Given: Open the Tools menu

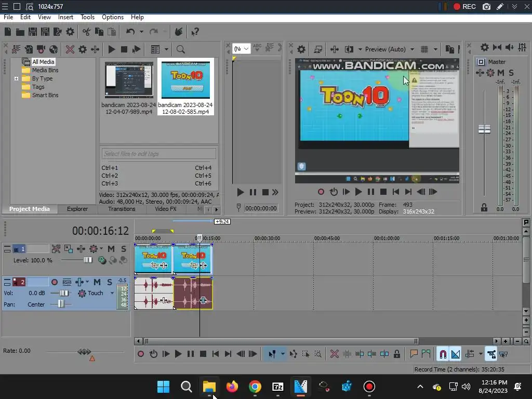Looking at the screenshot, I should pyautogui.click(x=87, y=17).
